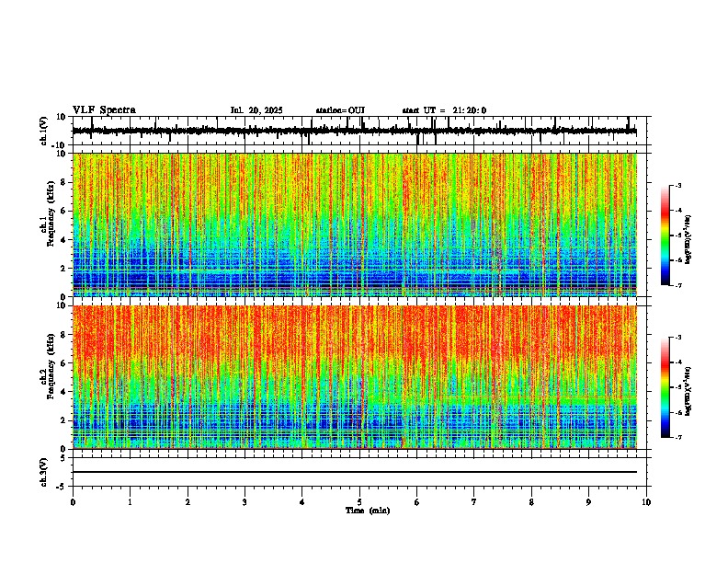The height and width of the screenshot is (563, 728).
Task: Select the date text 'Jul 20, 2025'
Action: click(256, 110)
